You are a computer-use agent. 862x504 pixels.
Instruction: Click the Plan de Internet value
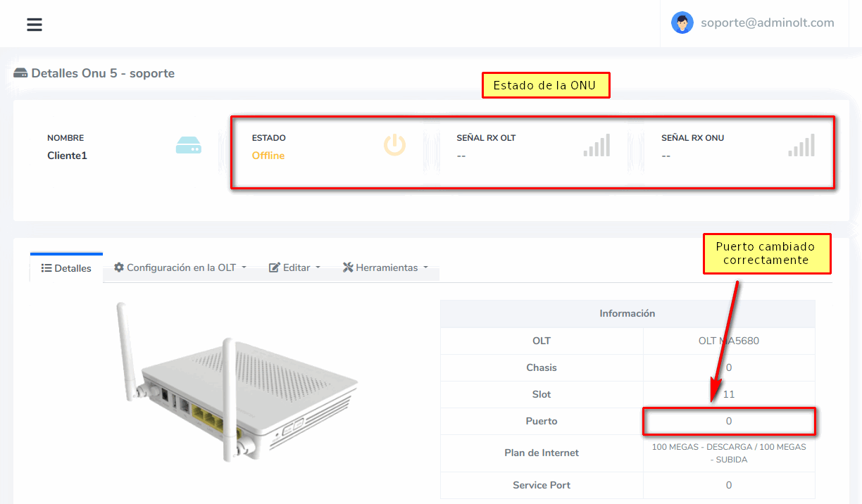point(729,453)
